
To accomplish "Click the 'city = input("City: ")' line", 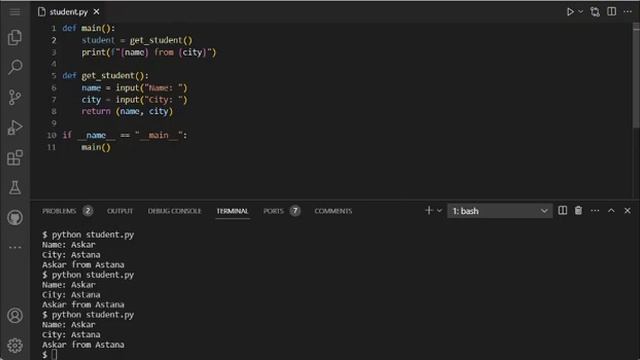I will point(134,100).
